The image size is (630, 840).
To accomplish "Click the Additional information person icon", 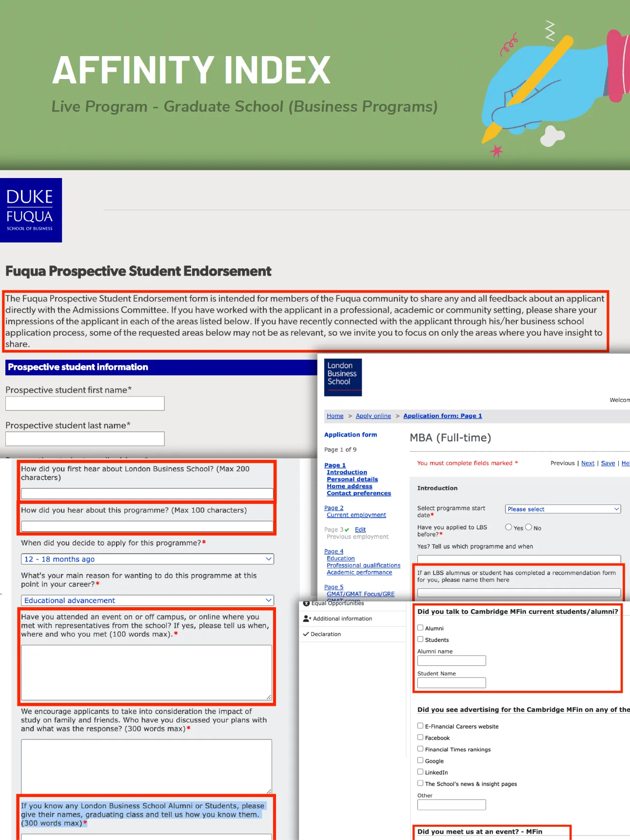I will (307, 619).
